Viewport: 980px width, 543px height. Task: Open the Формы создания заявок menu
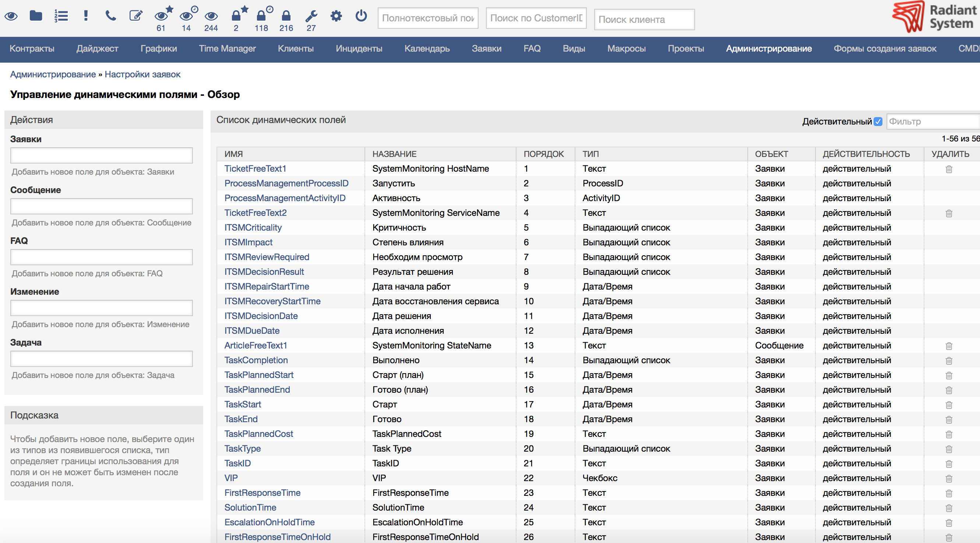coord(885,49)
